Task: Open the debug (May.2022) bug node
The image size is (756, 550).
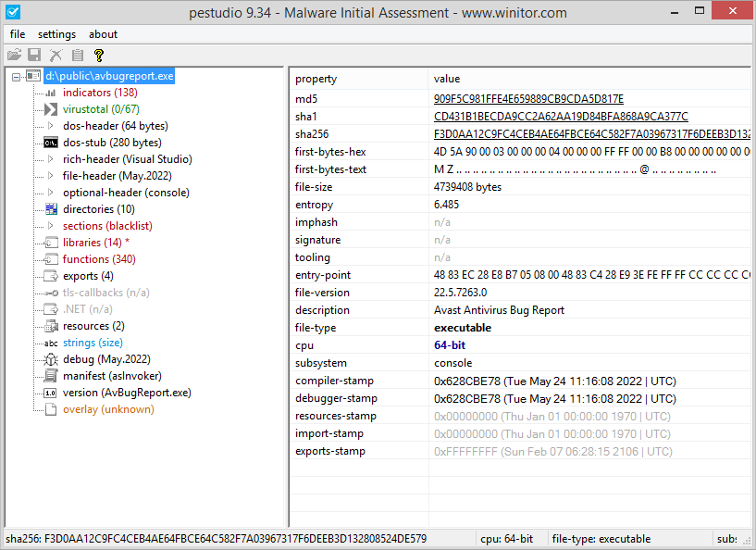Action: point(106,359)
